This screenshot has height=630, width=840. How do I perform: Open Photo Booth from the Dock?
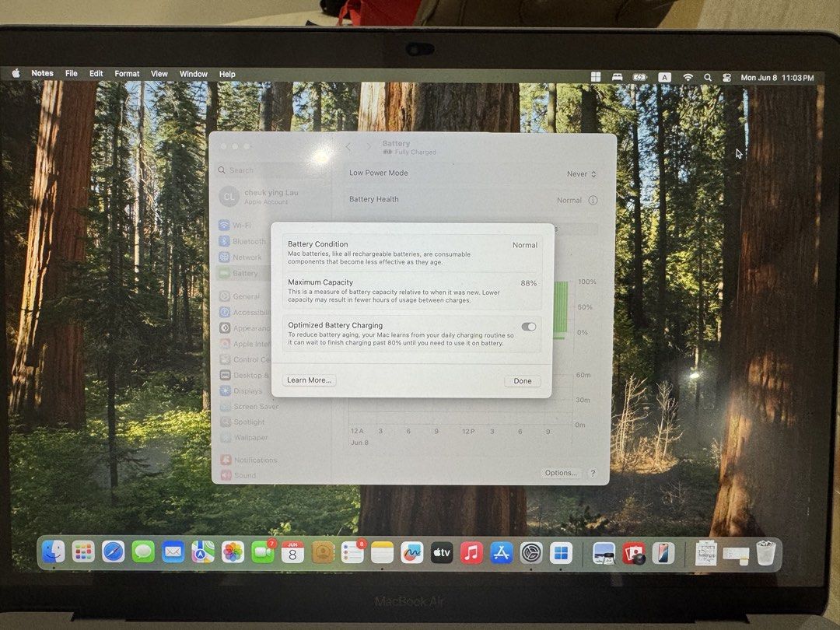[634, 554]
